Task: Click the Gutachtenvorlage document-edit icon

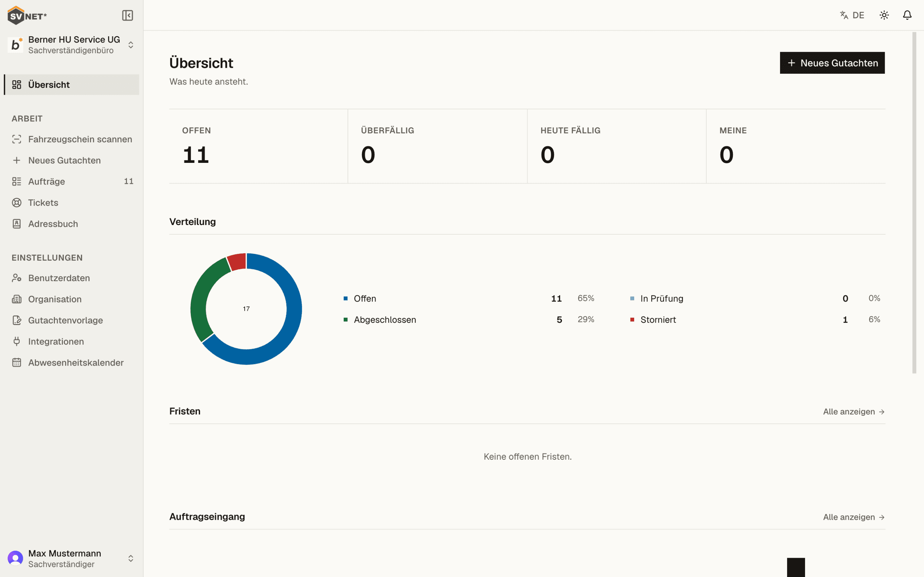Action: [16, 320]
